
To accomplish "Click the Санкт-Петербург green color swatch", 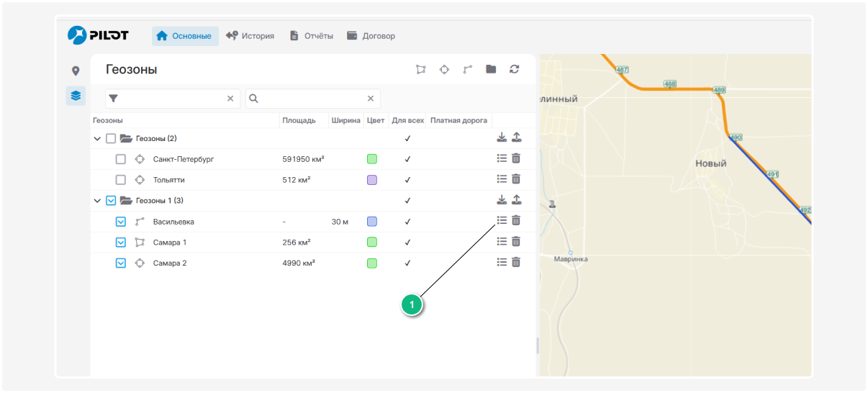I will [x=372, y=159].
